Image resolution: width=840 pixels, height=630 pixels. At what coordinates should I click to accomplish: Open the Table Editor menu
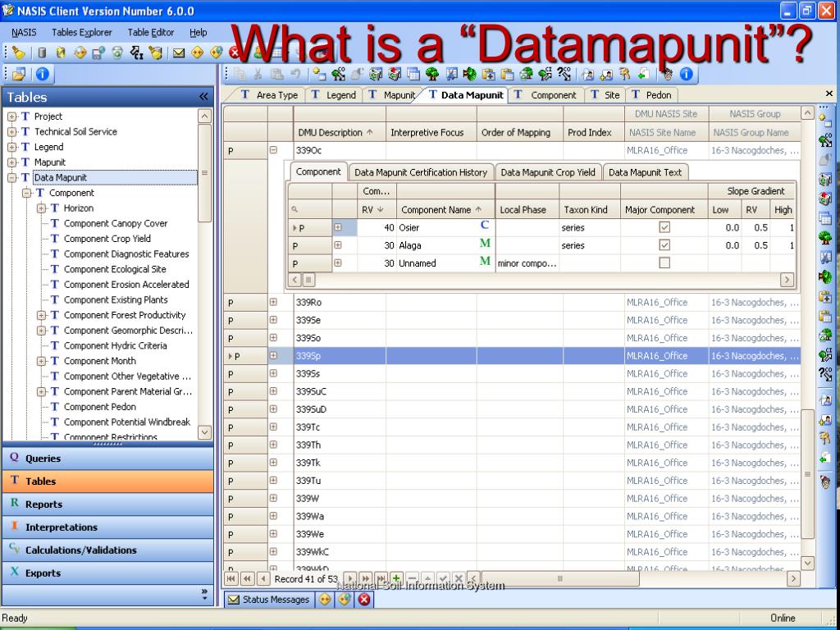(x=151, y=32)
